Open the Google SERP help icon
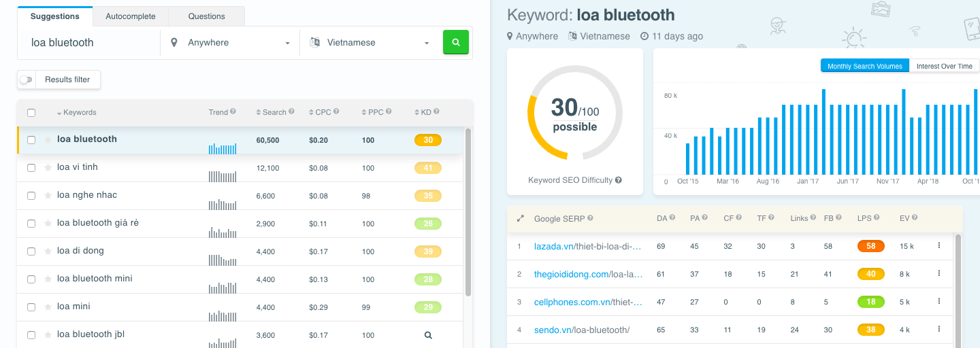The height and width of the screenshot is (348, 980). tap(590, 218)
